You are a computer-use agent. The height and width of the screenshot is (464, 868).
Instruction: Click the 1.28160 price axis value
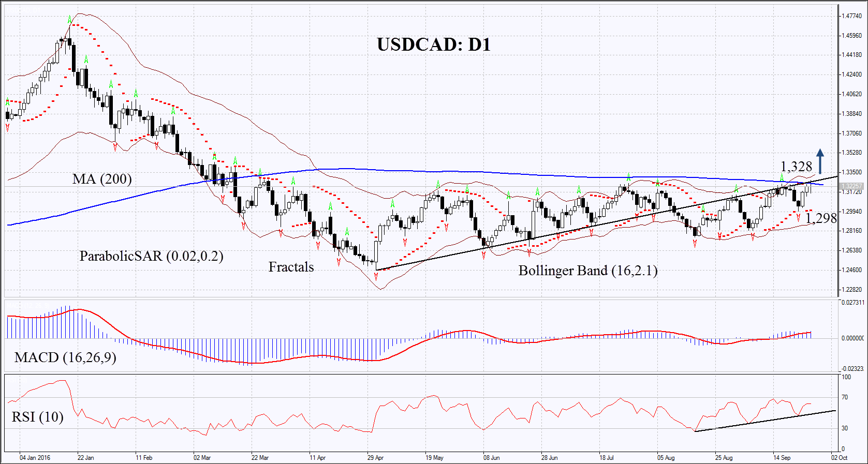click(x=852, y=231)
